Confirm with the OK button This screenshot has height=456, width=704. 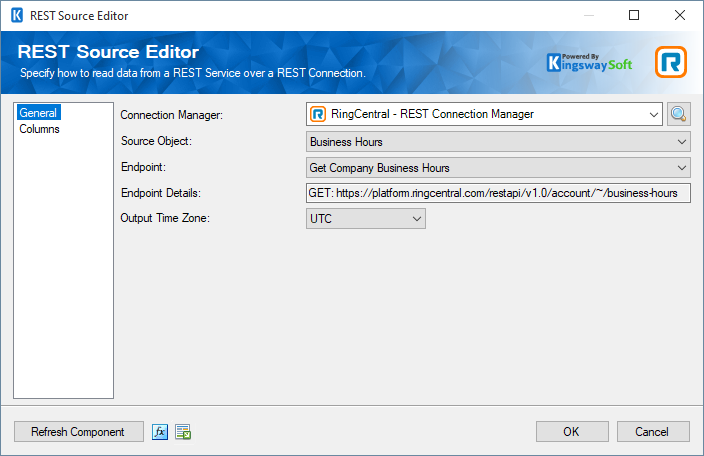coord(572,432)
